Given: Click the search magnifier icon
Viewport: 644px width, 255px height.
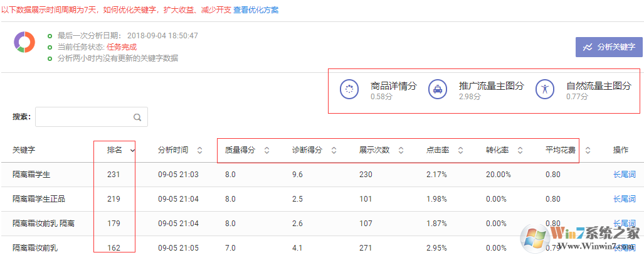Looking at the screenshot, I should [137, 117].
